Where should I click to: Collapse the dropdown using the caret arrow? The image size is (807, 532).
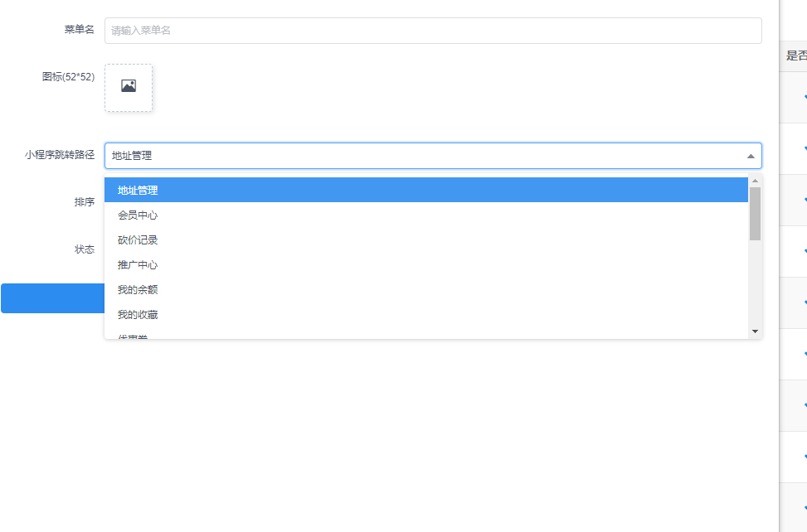pos(750,156)
